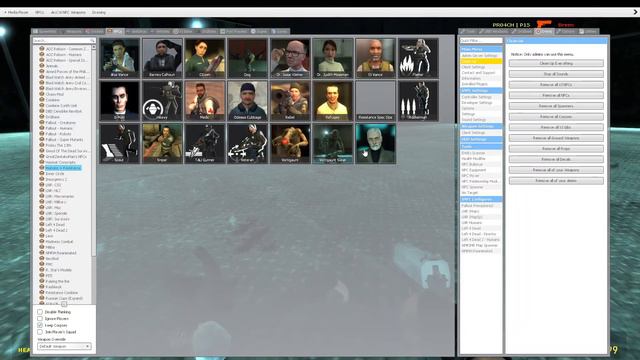Viewport: 640px width, 360px height.
Task: Click the Remove all Corpses button
Action: point(556,116)
